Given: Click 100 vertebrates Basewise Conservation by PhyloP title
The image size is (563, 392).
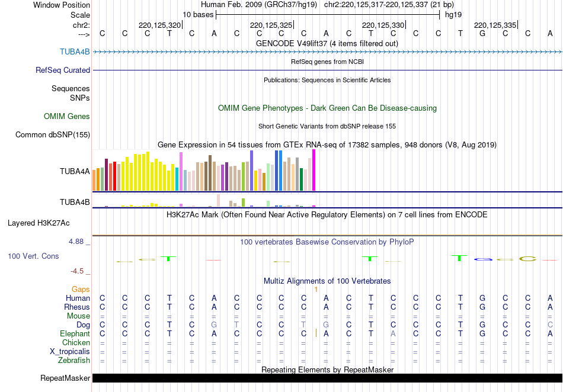Looking at the screenshot, I should coord(327,242).
